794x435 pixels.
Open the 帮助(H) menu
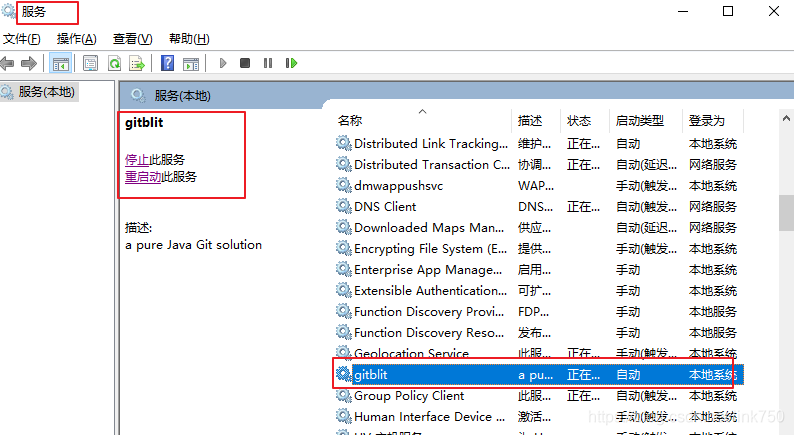(189, 38)
